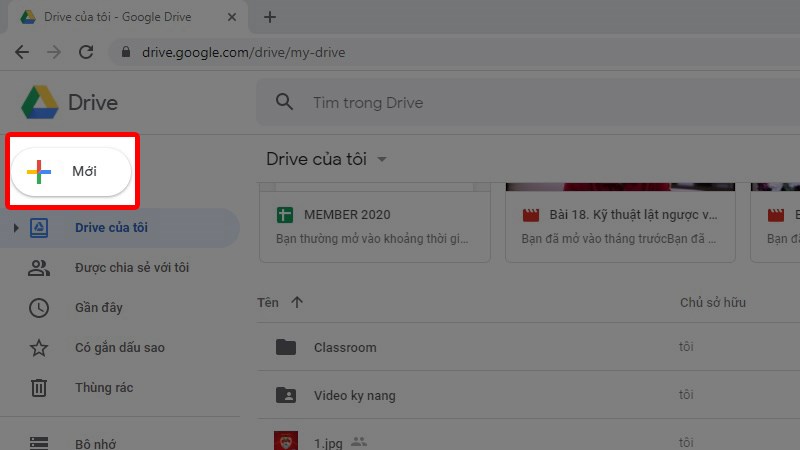Open the Video ky nang shared folder

[354, 395]
